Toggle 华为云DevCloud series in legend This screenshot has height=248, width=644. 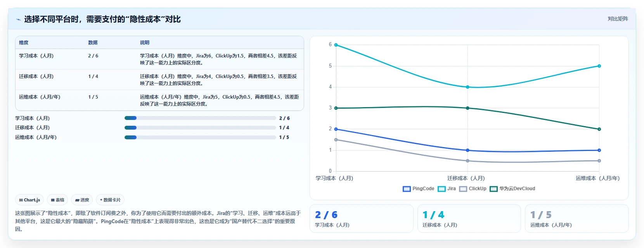pyautogui.click(x=512, y=189)
